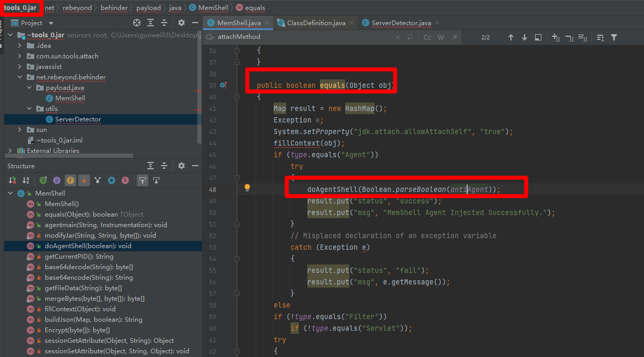Sort Structure members by visibility
The height and width of the screenshot is (357, 644).
(12, 180)
